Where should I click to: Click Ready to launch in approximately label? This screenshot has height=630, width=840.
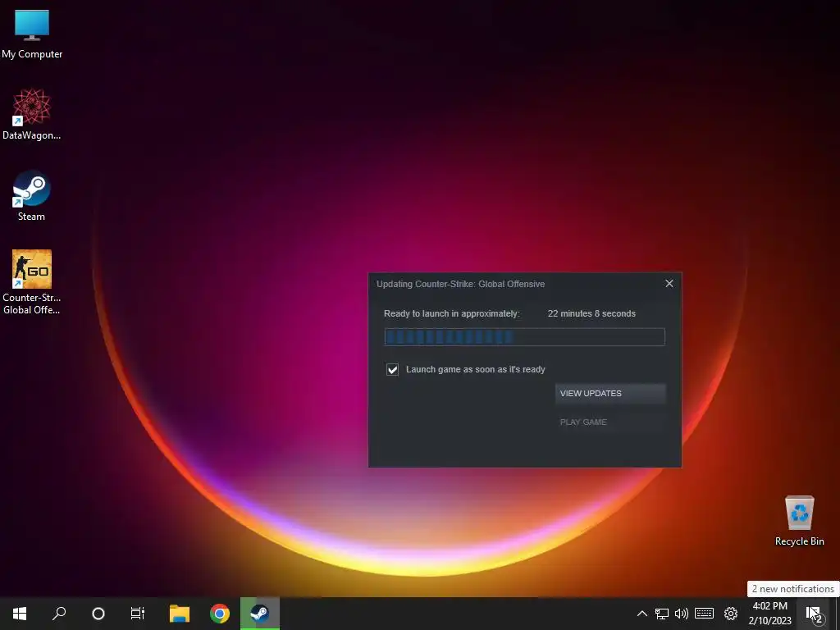452,313
